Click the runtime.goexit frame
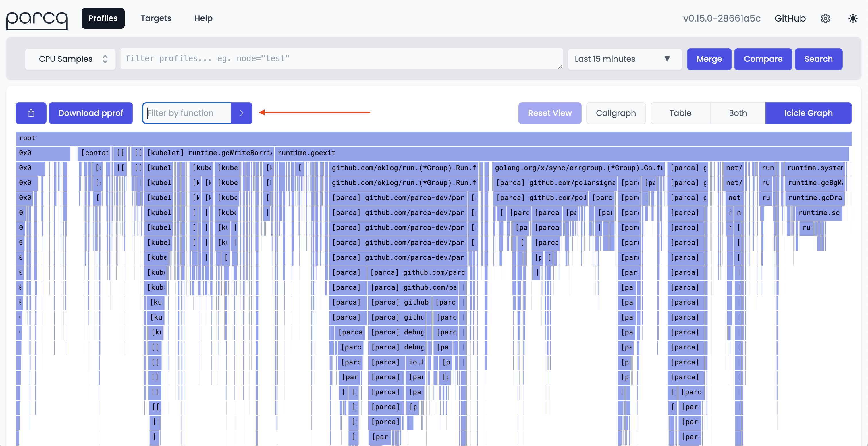 [x=562, y=153]
